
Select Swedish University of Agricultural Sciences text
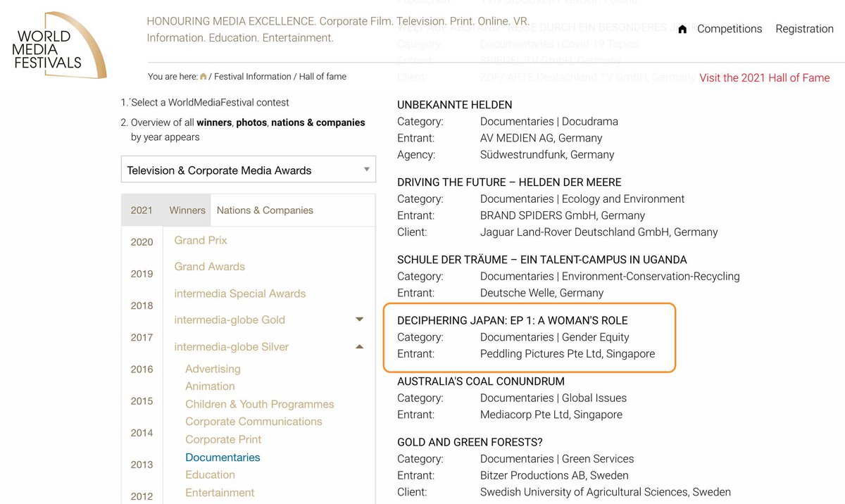pos(606,492)
